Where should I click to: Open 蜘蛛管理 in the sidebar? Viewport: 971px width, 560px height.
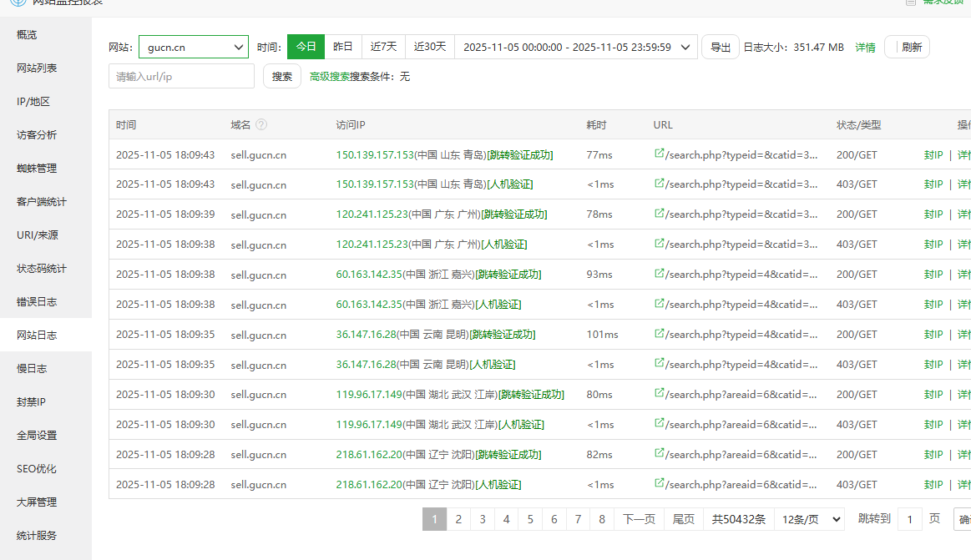37,168
